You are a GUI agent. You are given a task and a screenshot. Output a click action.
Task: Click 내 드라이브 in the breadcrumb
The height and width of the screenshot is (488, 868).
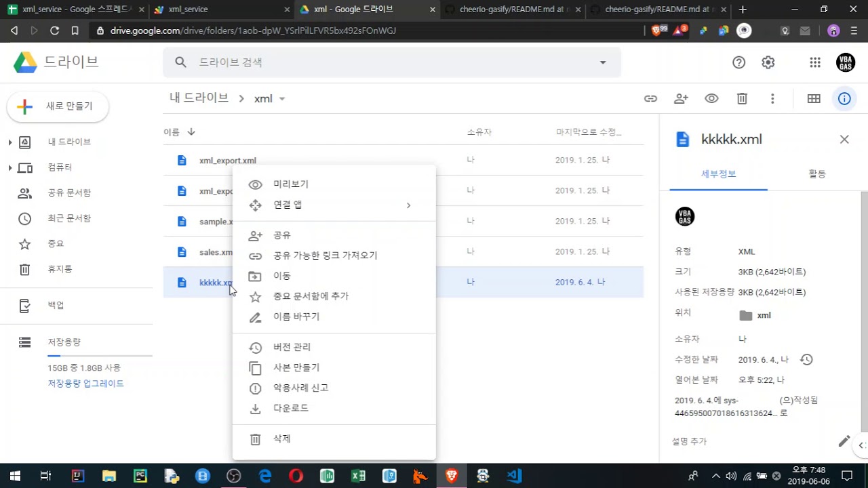(199, 98)
